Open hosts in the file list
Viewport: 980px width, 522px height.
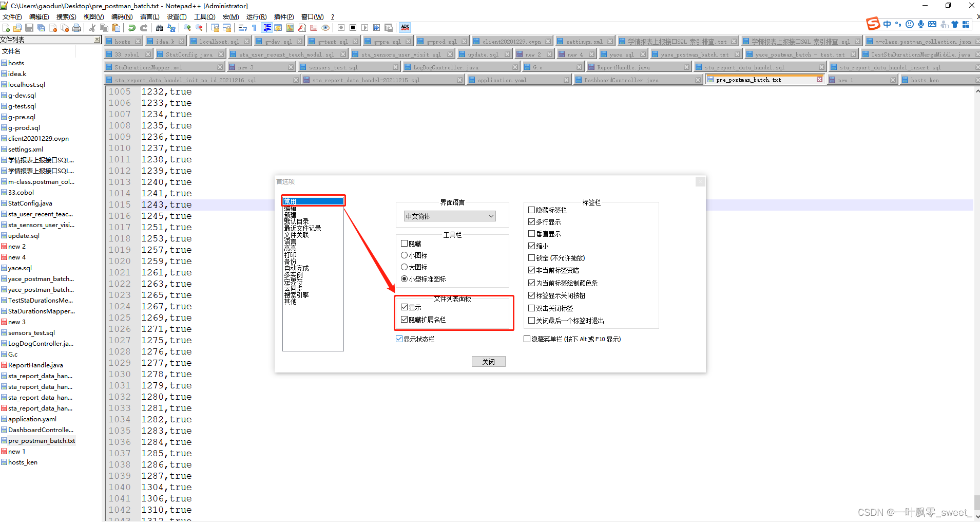(x=16, y=63)
